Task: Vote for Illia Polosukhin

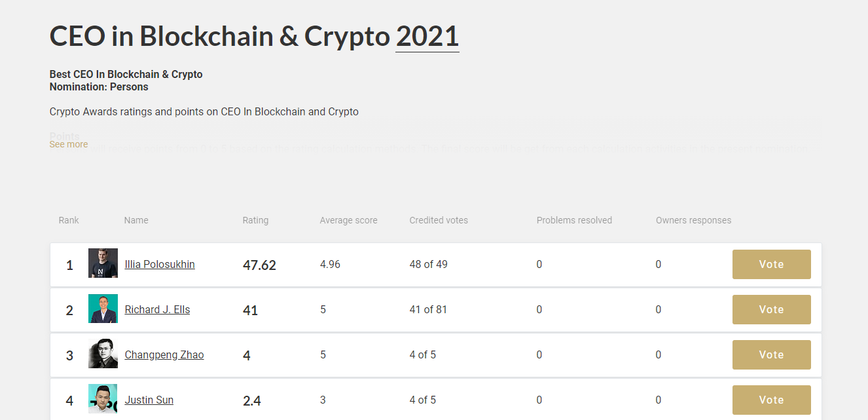Action: coord(771,265)
